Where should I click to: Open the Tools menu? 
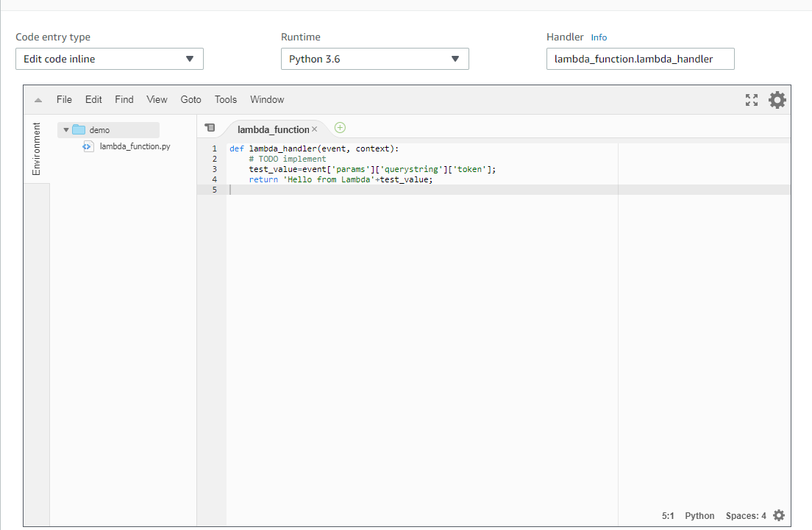[225, 99]
